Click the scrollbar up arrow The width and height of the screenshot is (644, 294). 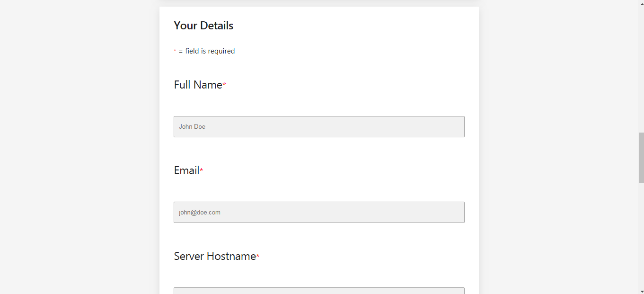[641, 3]
